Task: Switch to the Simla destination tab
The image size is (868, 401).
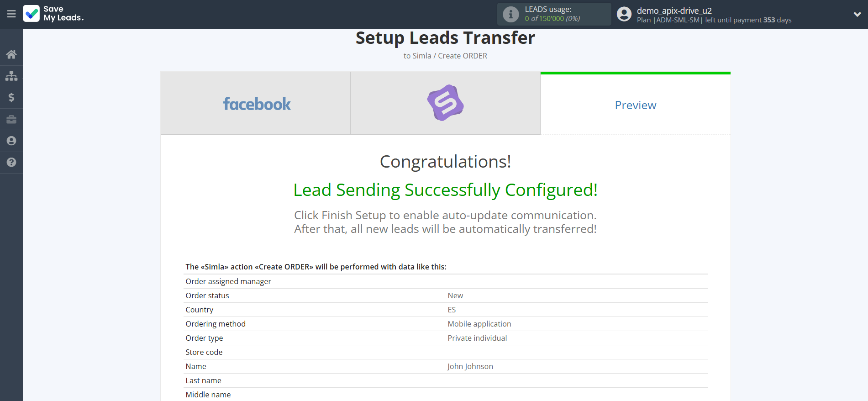Action: (445, 103)
